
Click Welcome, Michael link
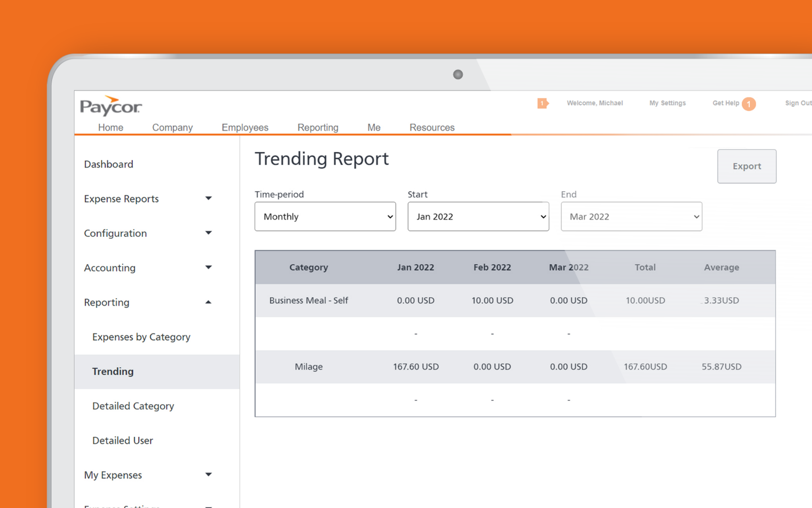pos(594,103)
